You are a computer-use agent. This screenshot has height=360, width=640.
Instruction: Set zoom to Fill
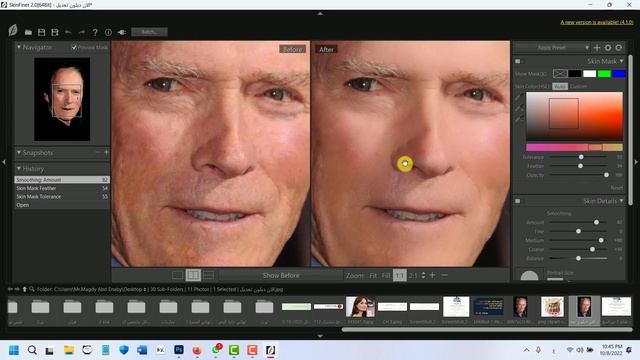pos(386,276)
